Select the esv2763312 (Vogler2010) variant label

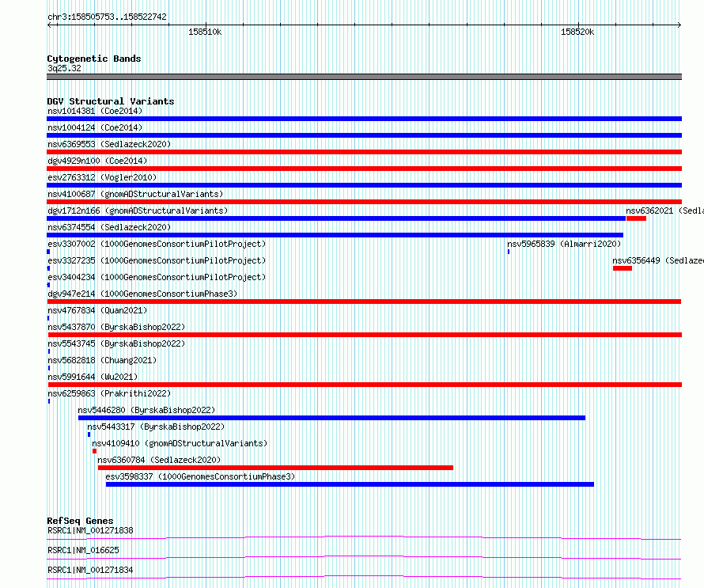tap(102, 177)
